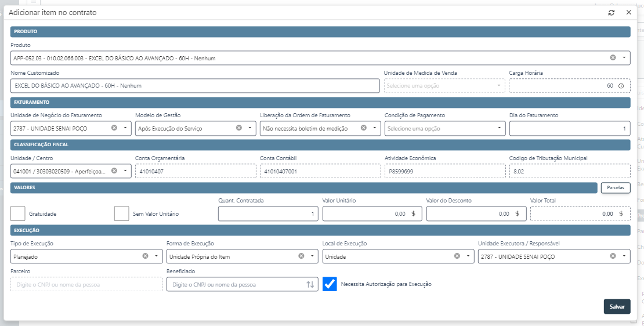Clear the Liberação da Ordem de Faturamento value
This screenshot has height=326, width=644.
pos(364,128)
